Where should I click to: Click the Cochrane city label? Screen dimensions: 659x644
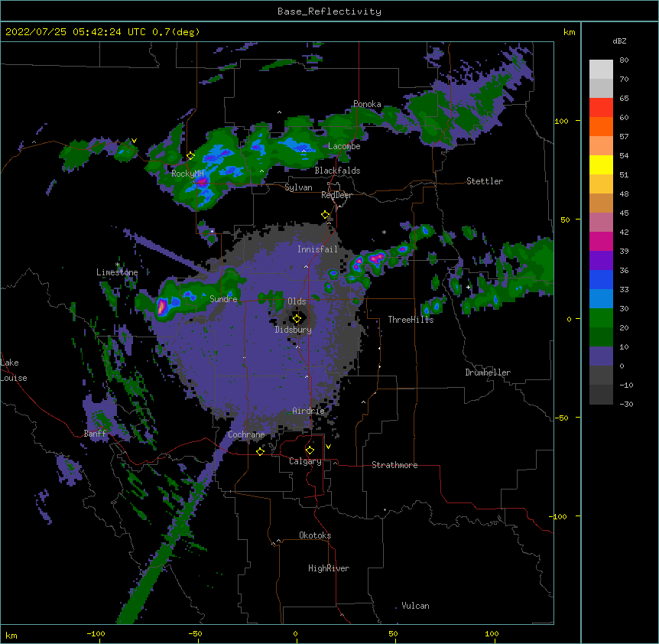point(246,434)
